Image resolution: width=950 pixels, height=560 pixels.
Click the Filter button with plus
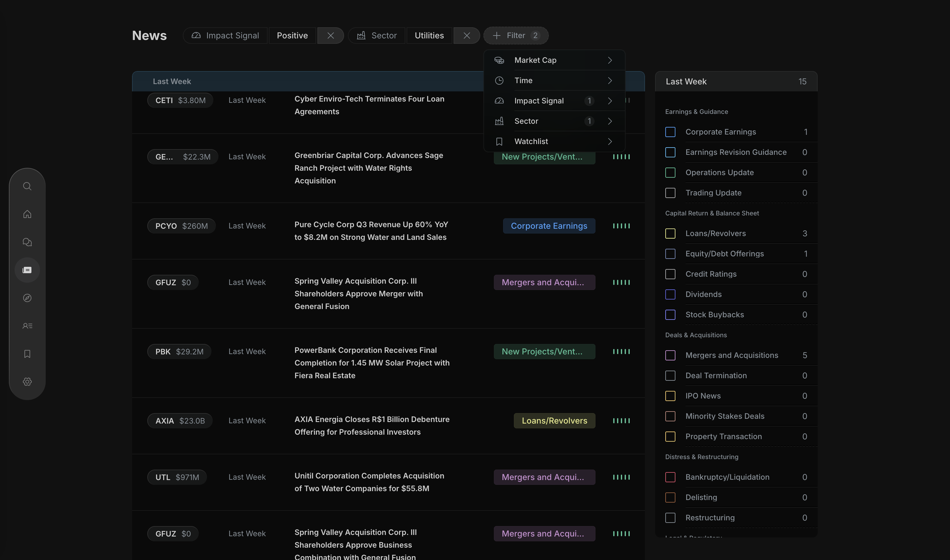516,35
